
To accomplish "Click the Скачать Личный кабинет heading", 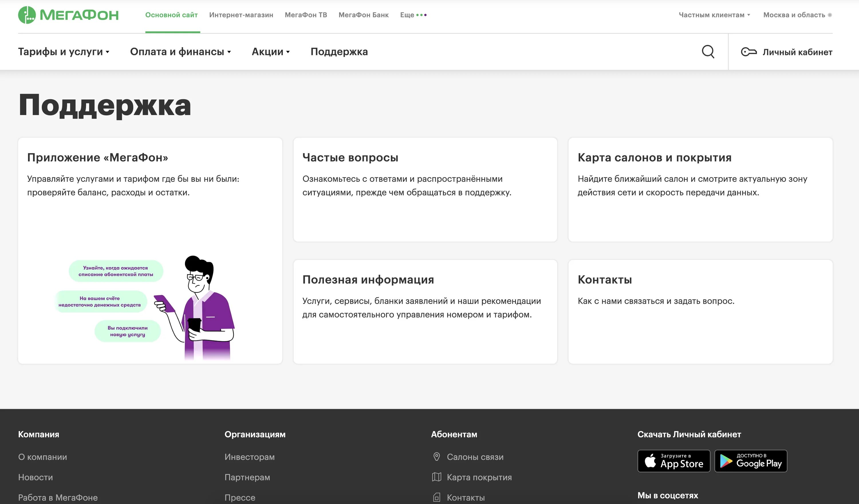I will (x=689, y=434).
